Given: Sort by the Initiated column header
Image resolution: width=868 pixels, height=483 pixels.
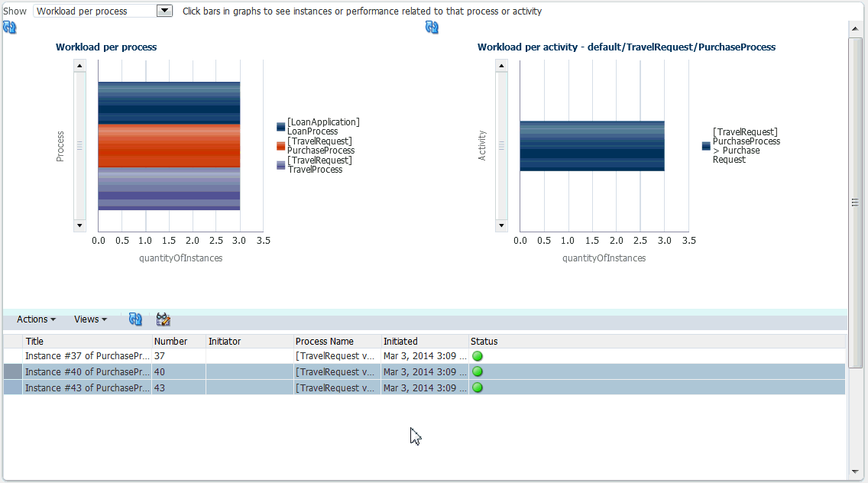Looking at the screenshot, I should click(x=425, y=341).
